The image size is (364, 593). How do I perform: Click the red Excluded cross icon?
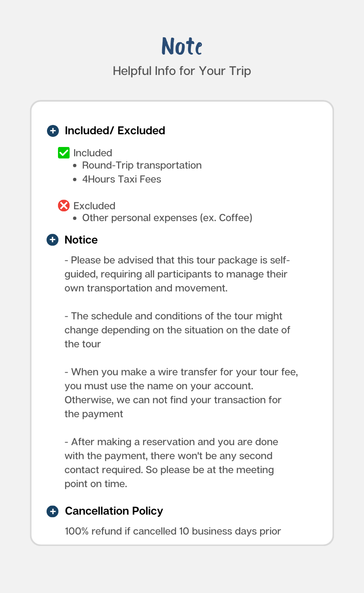click(x=63, y=206)
